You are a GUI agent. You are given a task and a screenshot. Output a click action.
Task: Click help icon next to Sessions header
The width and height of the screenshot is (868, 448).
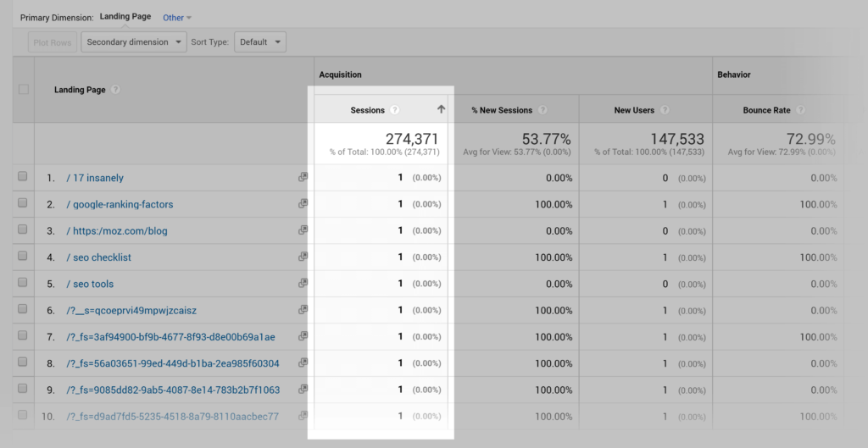click(x=395, y=110)
